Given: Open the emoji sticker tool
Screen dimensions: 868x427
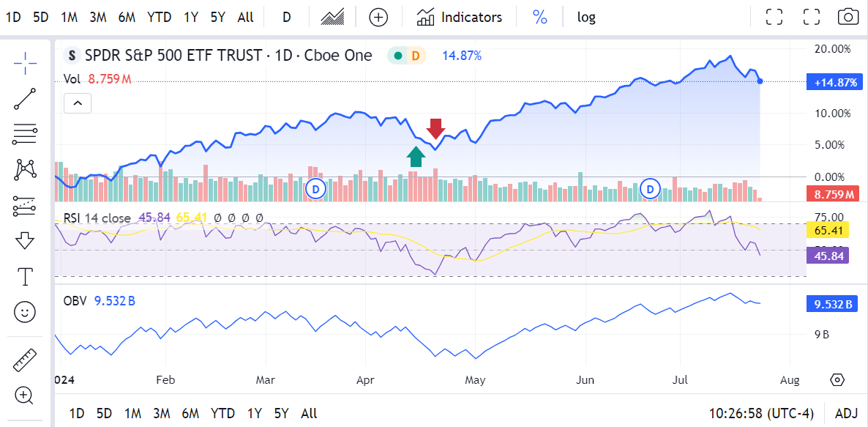Looking at the screenshot, I should coord(25,312).
